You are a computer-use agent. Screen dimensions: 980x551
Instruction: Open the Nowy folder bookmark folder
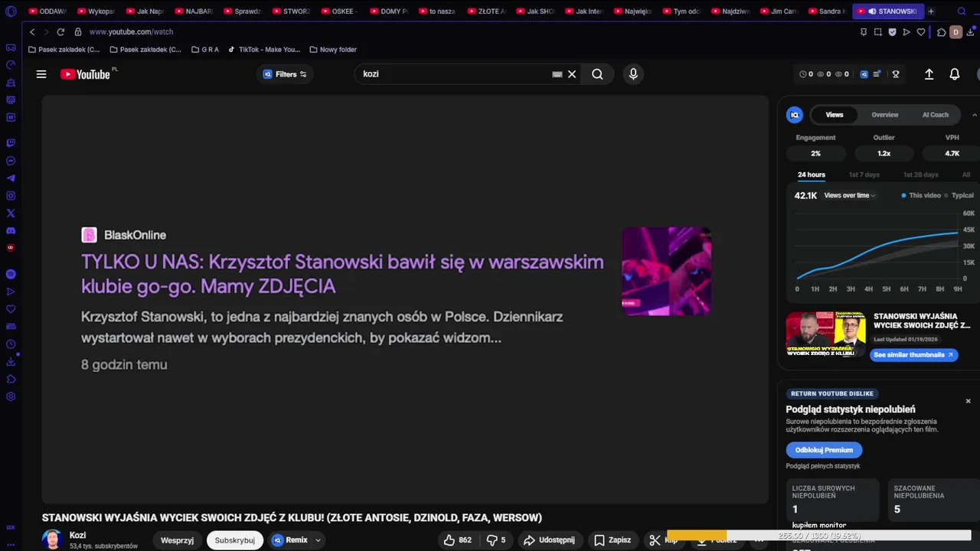coord(333,50)
